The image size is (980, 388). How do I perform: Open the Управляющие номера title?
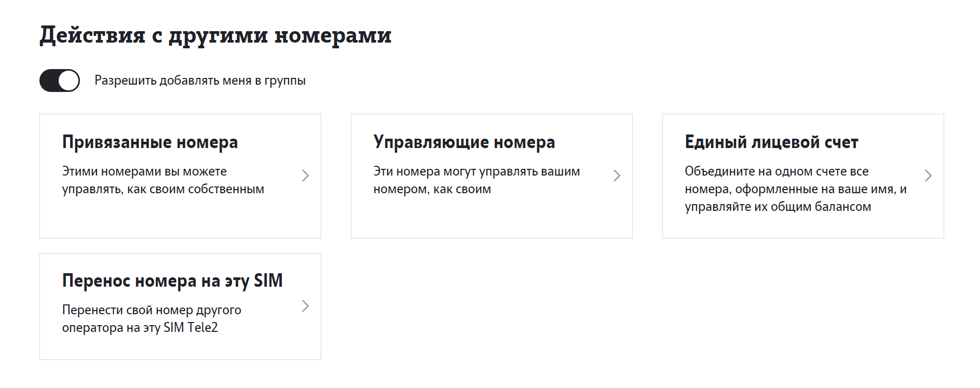[x=464, y=142]
